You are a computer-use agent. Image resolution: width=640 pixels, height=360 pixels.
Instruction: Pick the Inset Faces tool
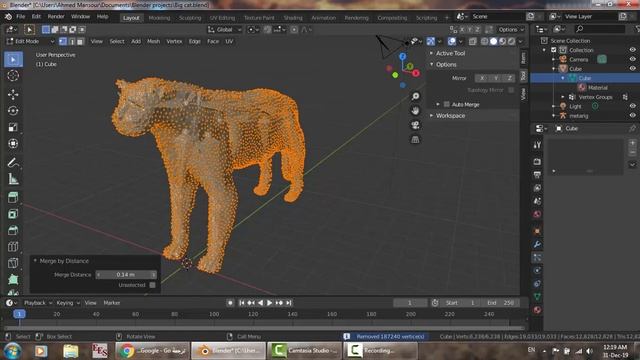pyautogui.click(x=13, y=214)
